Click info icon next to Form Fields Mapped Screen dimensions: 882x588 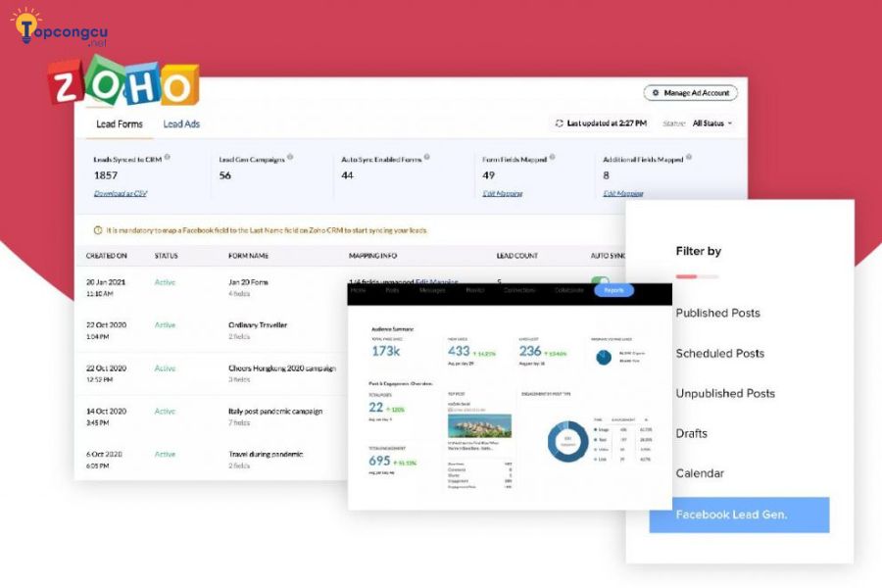coord(553,157)
